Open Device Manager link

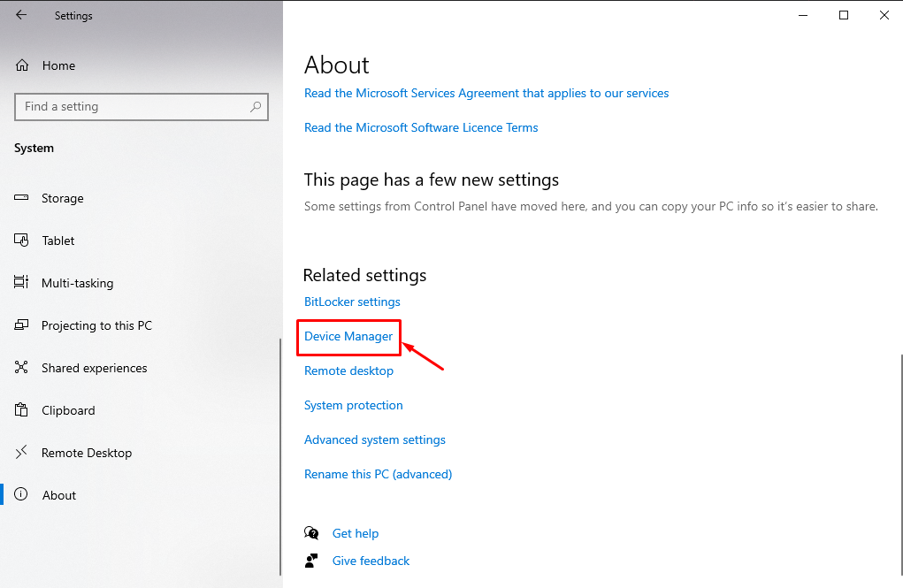(x=348, y=336)
